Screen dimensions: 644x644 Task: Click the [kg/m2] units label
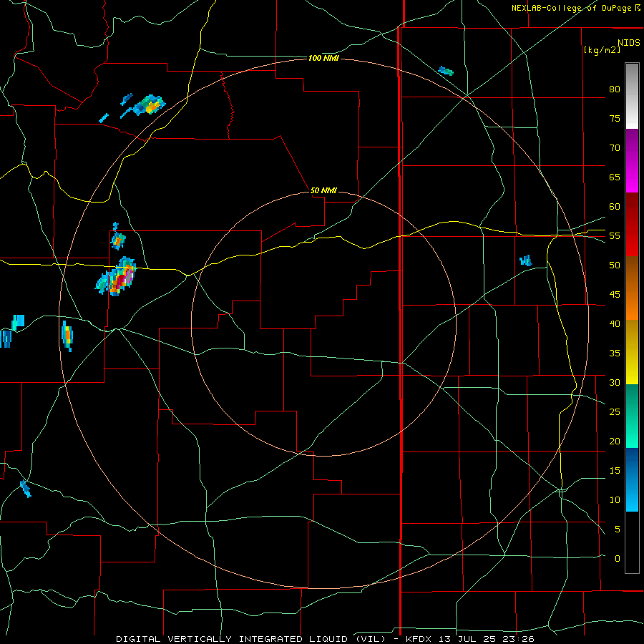pos(602,50)
